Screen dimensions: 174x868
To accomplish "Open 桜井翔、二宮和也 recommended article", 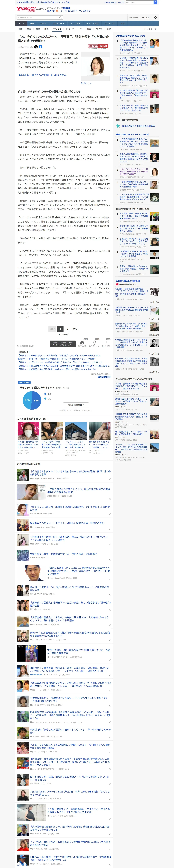I will tap(69, 588).
